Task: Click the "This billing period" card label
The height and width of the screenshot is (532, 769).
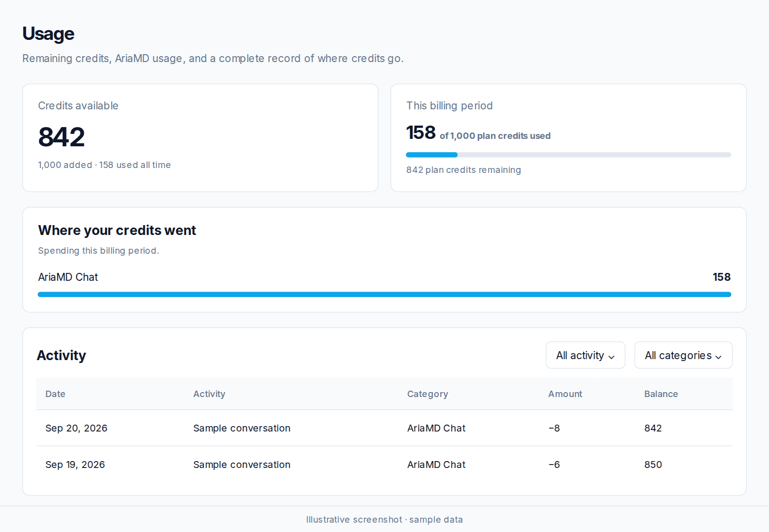Action: click(450, 106)
